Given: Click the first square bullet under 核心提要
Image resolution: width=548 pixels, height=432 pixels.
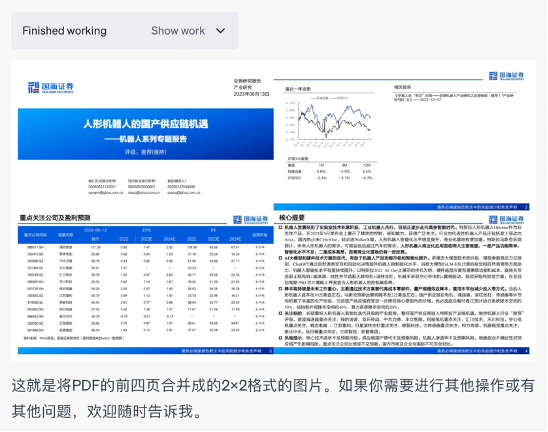Looking at the screenshot, I should coord(280,227).
